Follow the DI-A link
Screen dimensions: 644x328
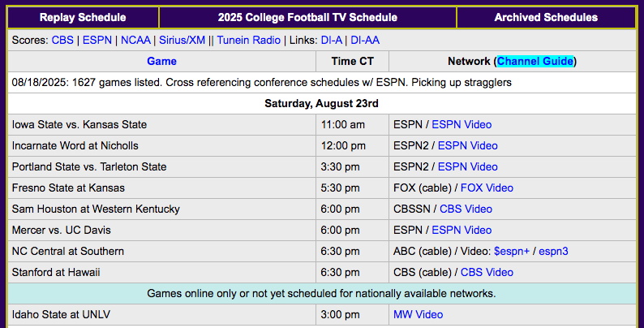click(x=332, y=40)
